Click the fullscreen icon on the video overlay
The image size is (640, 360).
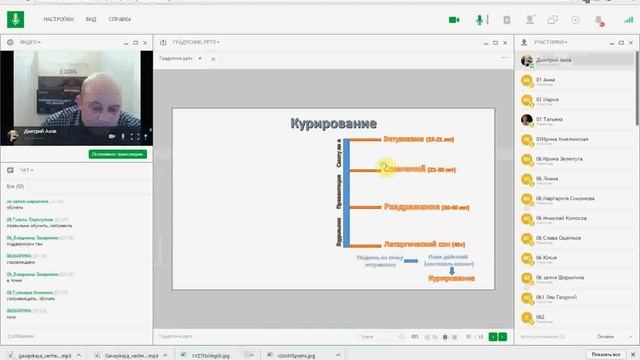(135, 137)
